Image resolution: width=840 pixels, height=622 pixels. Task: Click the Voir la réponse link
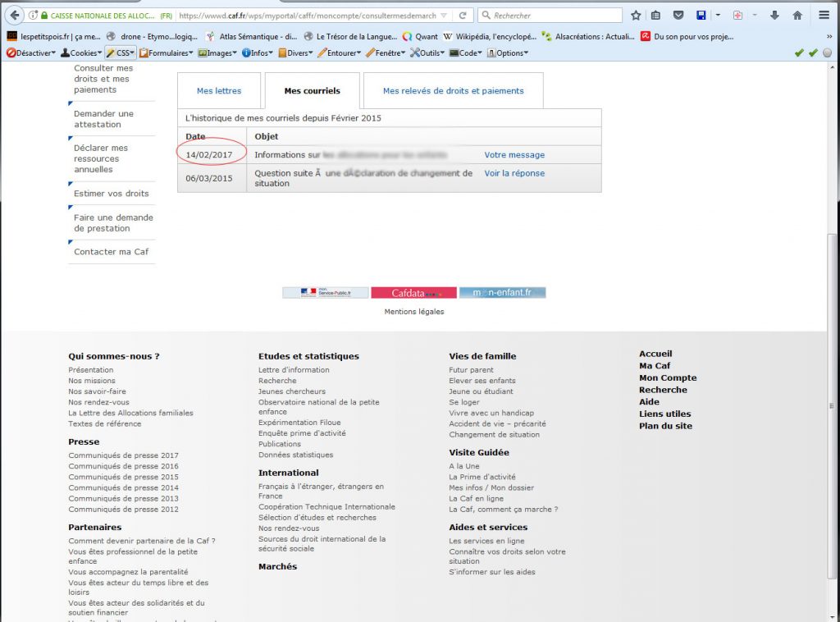coord(514,174)
